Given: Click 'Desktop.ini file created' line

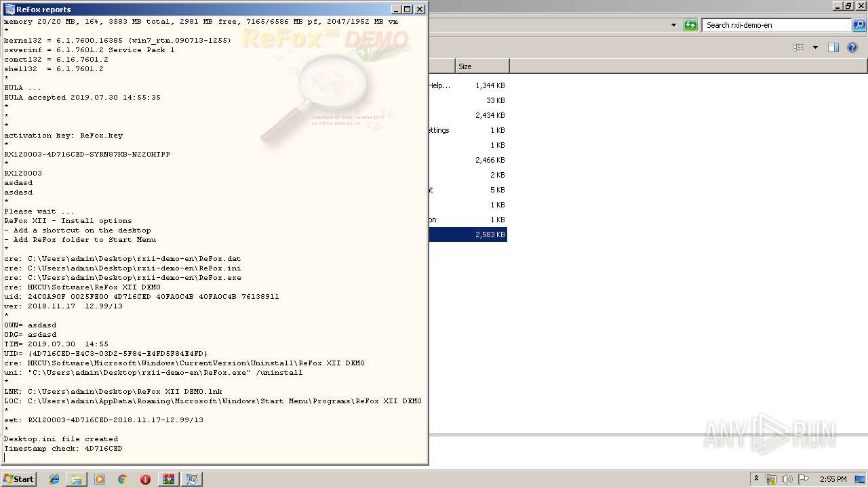Looking at the screenshot, I should coord(61,439).
